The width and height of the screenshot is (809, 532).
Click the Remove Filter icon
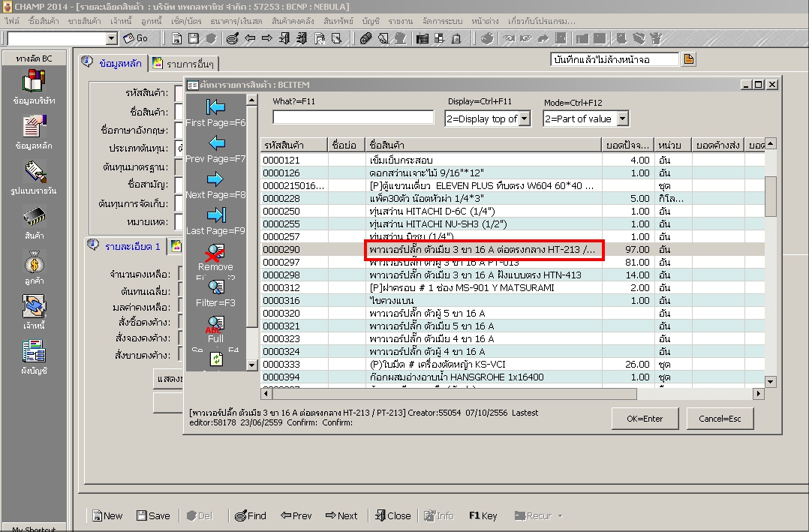click(215, 252)
